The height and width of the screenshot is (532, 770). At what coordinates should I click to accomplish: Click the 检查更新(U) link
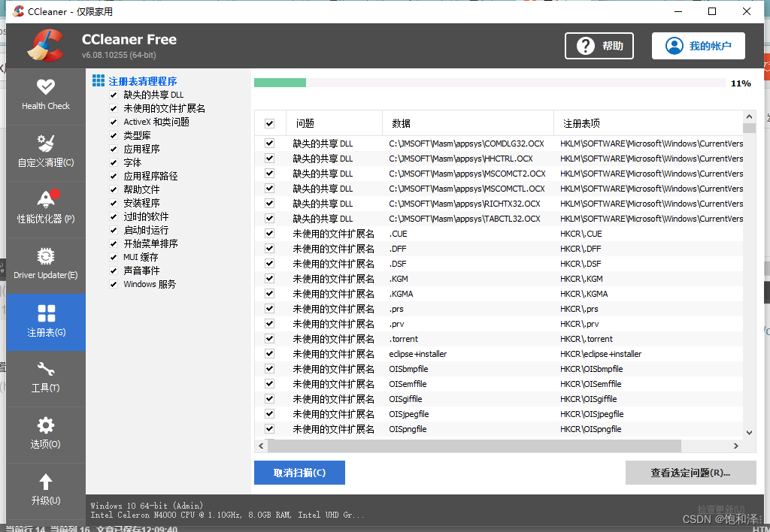point(721,509)
